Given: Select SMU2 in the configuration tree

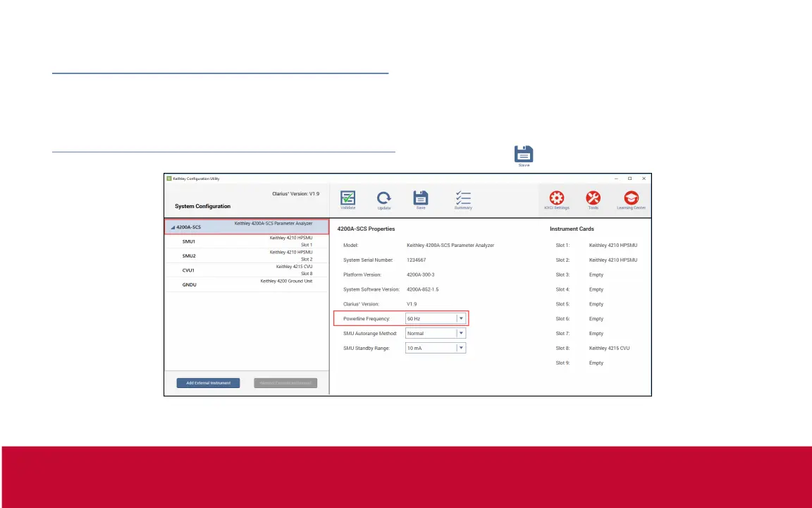Looking at the screenshot, I should (247, 255).
